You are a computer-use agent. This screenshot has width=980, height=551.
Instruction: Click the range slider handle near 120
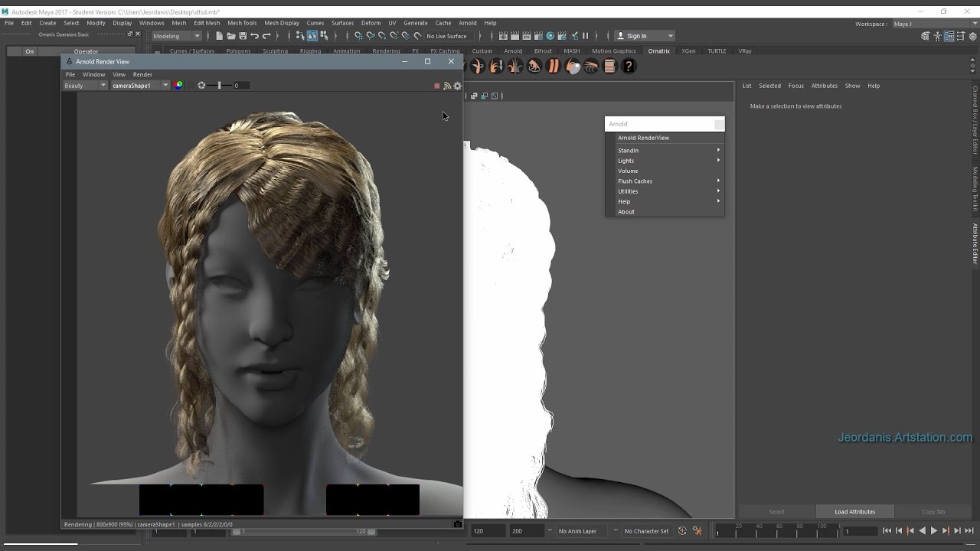[371, 531]
